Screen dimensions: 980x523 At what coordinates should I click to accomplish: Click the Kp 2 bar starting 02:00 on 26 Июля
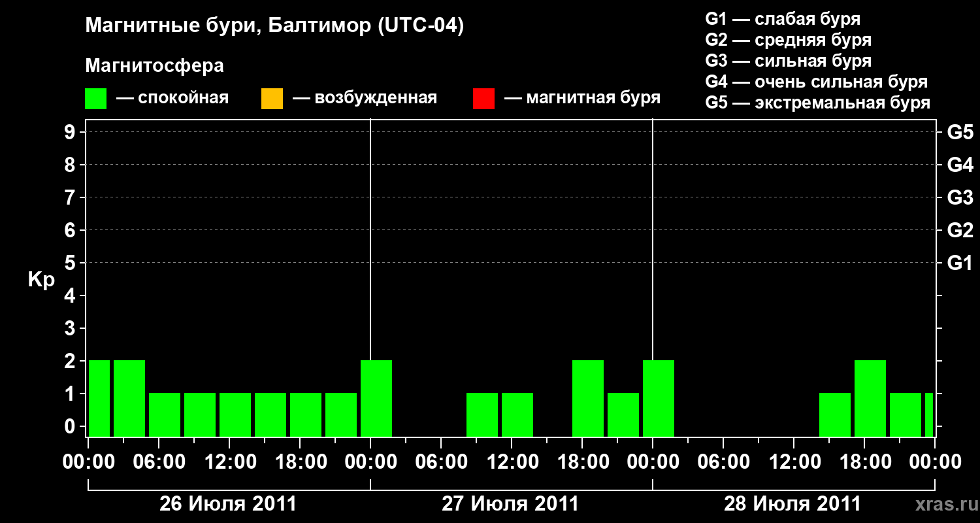click(x=129, y=398)
